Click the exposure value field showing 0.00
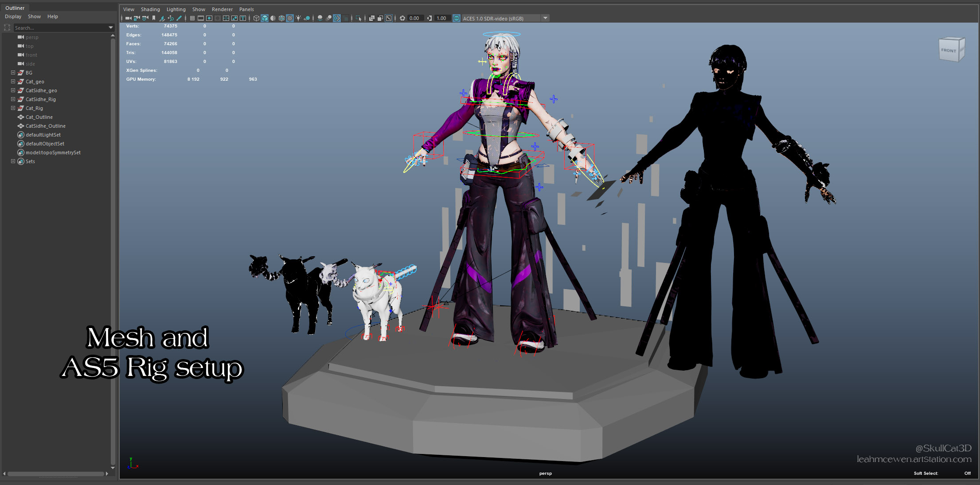The image size is (980, 485). click(x=414, y=18)
